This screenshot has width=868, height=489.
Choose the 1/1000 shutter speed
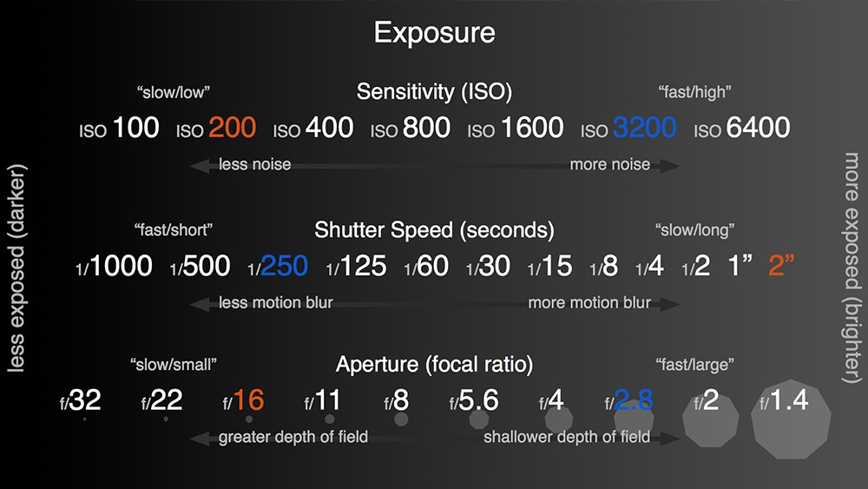114,267
